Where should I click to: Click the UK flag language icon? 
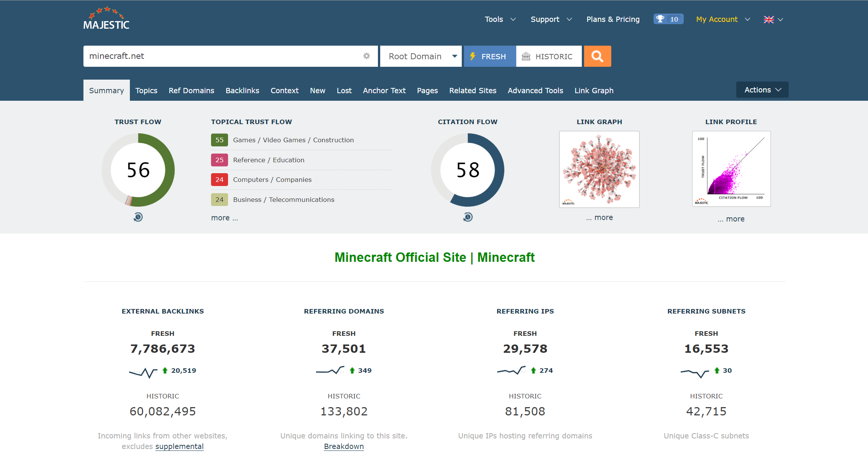(769, 20)
